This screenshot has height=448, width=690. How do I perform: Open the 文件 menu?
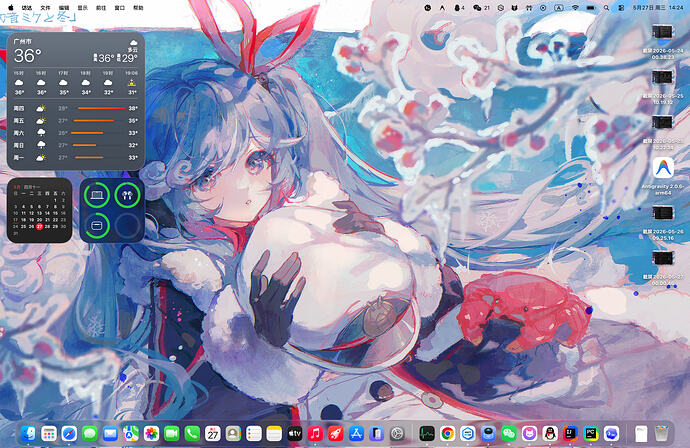tap(45, 7)
